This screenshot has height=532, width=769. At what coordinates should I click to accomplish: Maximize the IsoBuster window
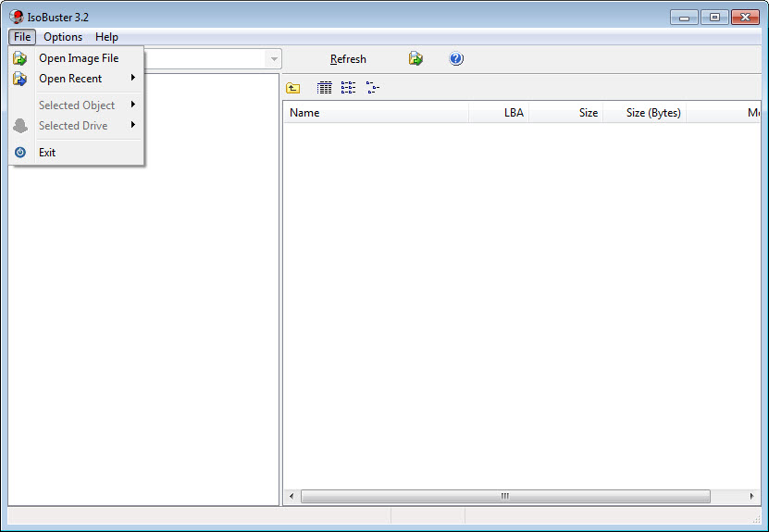714,18
